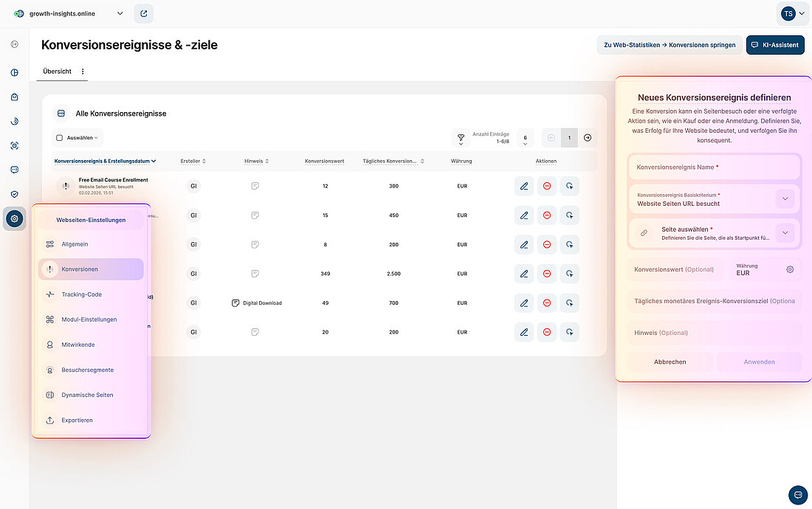Screen dimensions: 812x509
Task: Open the KI-Assistent chat bubble bottom right
Action: [x=797, y=495]
